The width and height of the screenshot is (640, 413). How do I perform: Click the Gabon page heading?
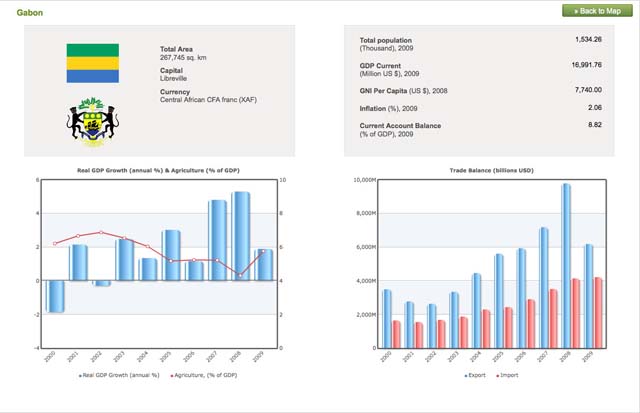coord(30,12)
